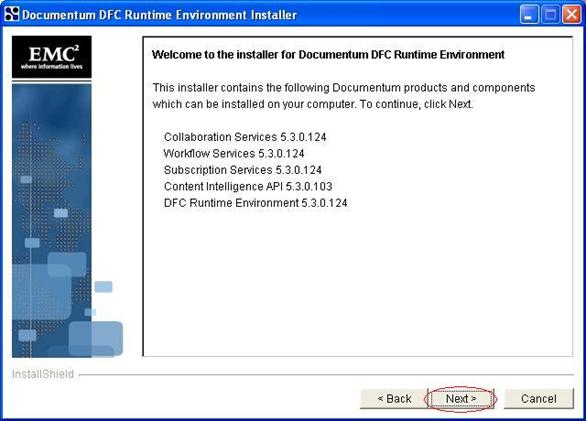Screen dimensions: 586x421
Task: Click the 'where information lives' tagline
Action: pyautogui.click(x=52, y=67)
